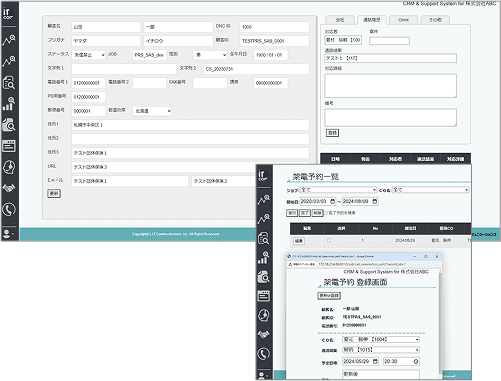This screenshot has width=501, height=381.
Task: Click the 住所1 field with 札幌市中央区1
Action: pos(190,125)
